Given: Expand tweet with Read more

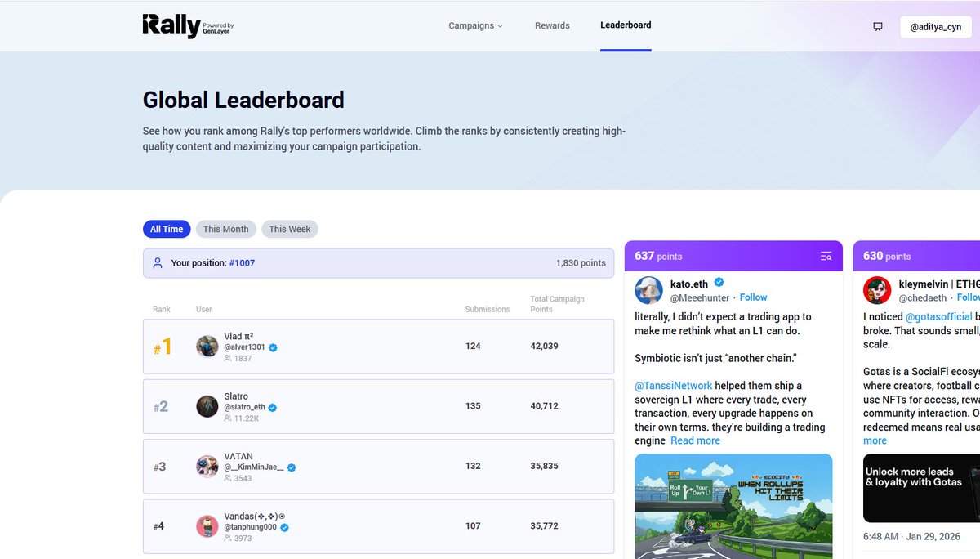Looking at the screenshot, I should pyautogui.click(x=695, y=440).
